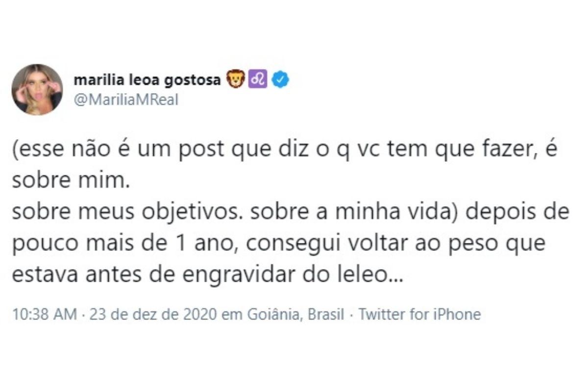This screenshot has height=392, width=588.
Task: Click the verified blue checkmark badge
Action: tap(281, 80)
